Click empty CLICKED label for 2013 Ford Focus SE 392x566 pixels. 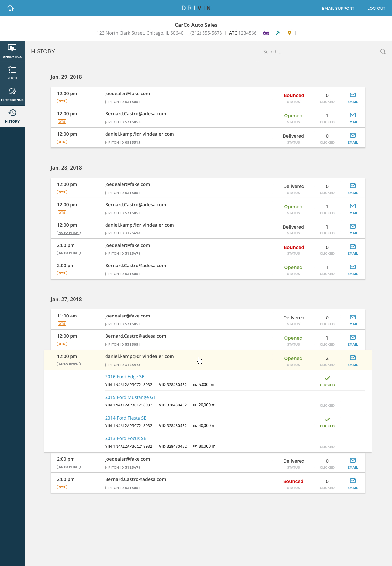[x=327, y=447]
